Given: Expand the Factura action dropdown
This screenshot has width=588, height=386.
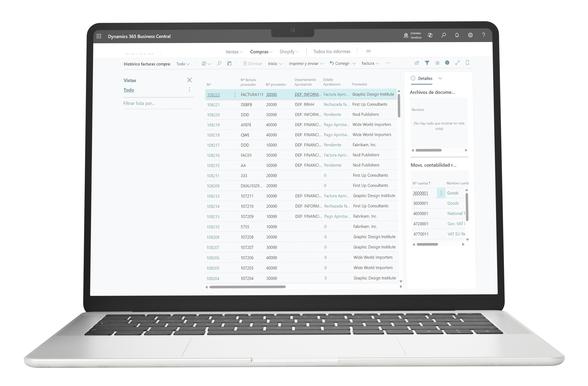Looking at the screenshot, I should click(x=370, y=63).
